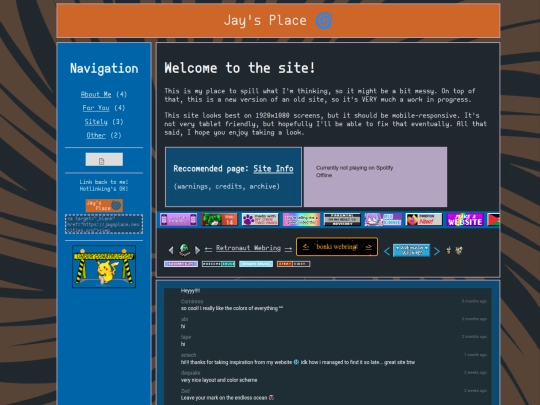Click the gray left triangle by the green computer icon
The image size is (540, 405).
coord(171,250)
